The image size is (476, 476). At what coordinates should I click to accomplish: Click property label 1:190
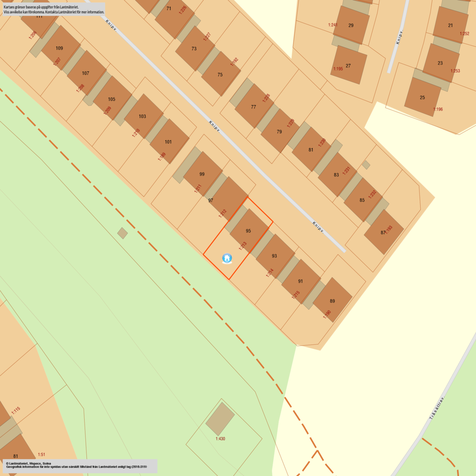pos(327,315)
